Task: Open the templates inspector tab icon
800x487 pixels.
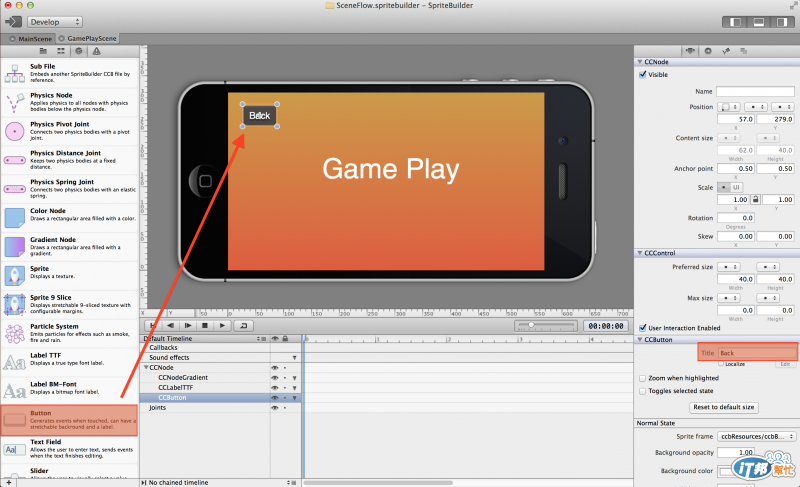Action: pos(743,51)
